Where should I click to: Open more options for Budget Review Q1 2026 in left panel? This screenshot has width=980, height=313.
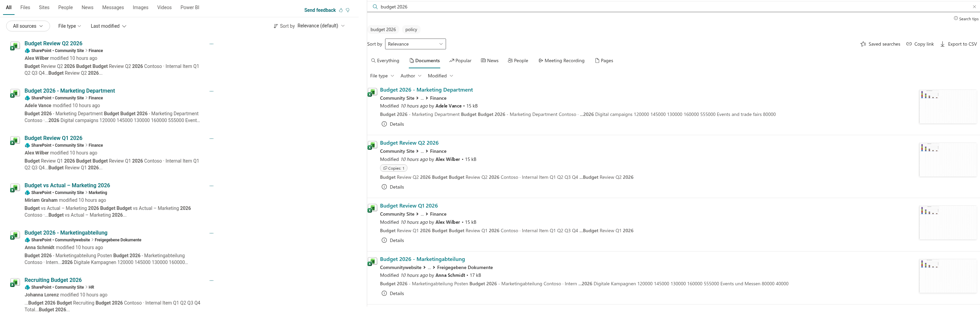[x=211, y=139]
